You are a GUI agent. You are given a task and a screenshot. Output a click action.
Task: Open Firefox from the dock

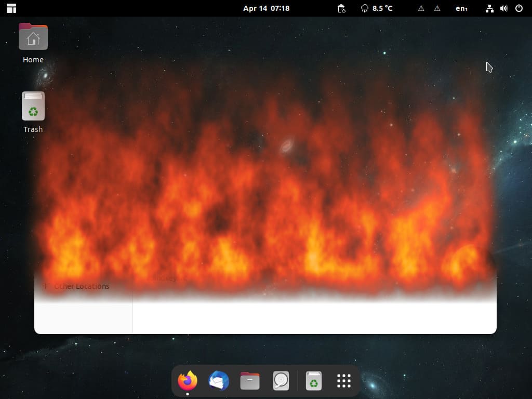pos(188,381)
